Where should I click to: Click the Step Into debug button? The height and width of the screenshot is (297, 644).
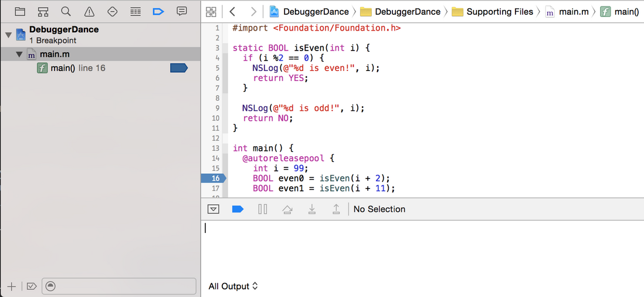[311, 209]
